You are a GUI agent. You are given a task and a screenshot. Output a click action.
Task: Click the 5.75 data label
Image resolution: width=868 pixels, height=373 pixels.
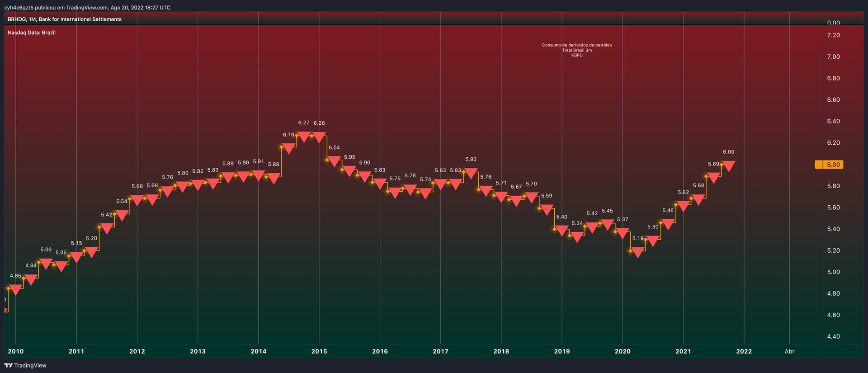tap(395, 179)
